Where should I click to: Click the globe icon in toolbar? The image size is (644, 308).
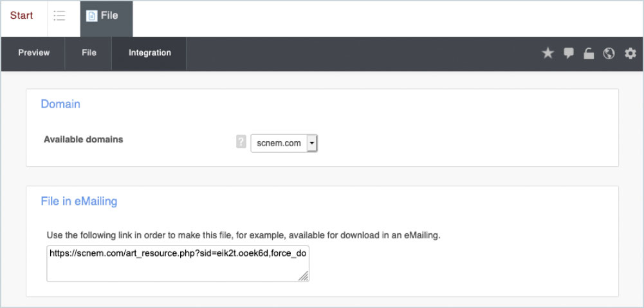609,53
